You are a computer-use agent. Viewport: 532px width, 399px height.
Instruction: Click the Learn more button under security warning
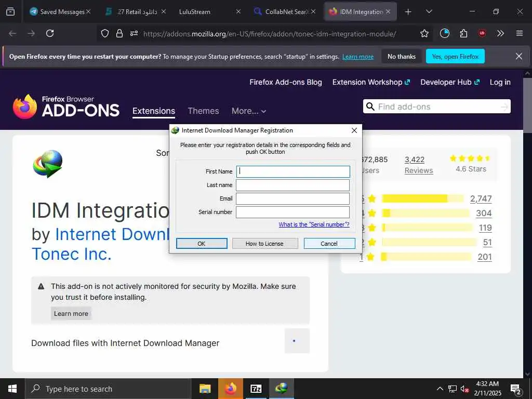[71, 313]
